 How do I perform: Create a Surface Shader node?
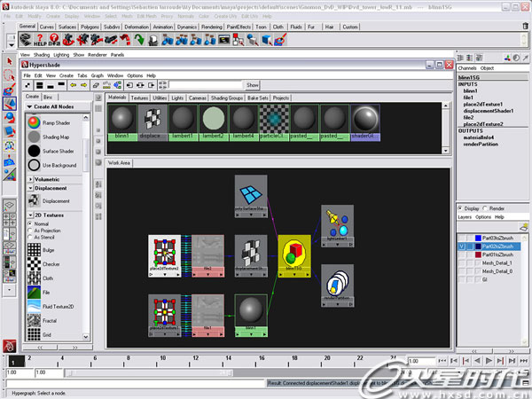(x=34, y=151)
